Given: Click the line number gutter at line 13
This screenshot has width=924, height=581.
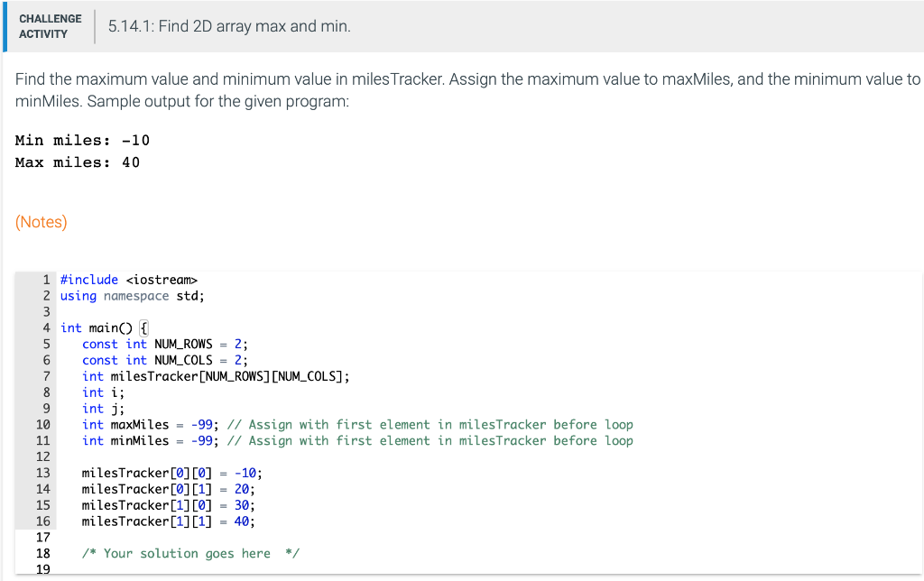Looking at the screenshot, I should pos(42,473).
